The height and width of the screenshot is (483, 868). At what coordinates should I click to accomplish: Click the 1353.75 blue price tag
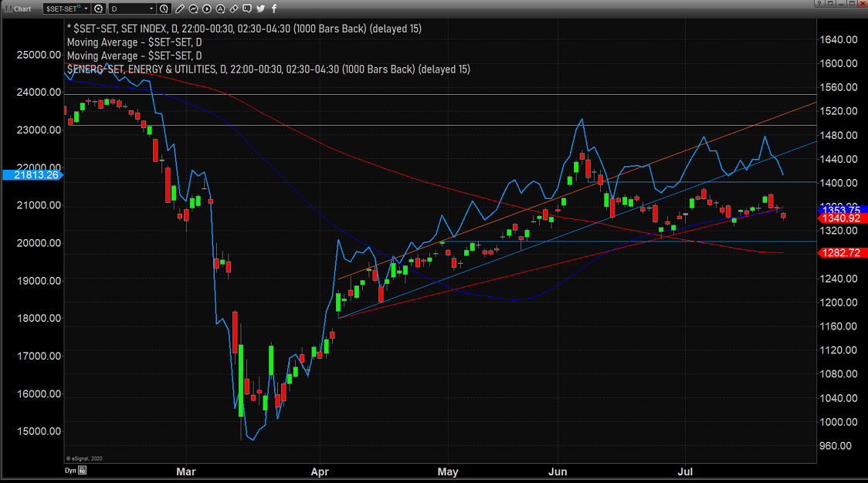click(842, 210)
